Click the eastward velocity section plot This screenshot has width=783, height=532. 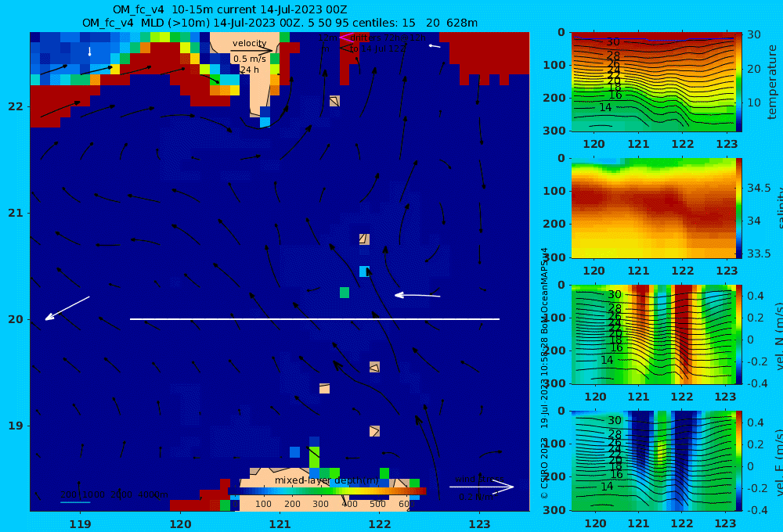coord(653,461)
